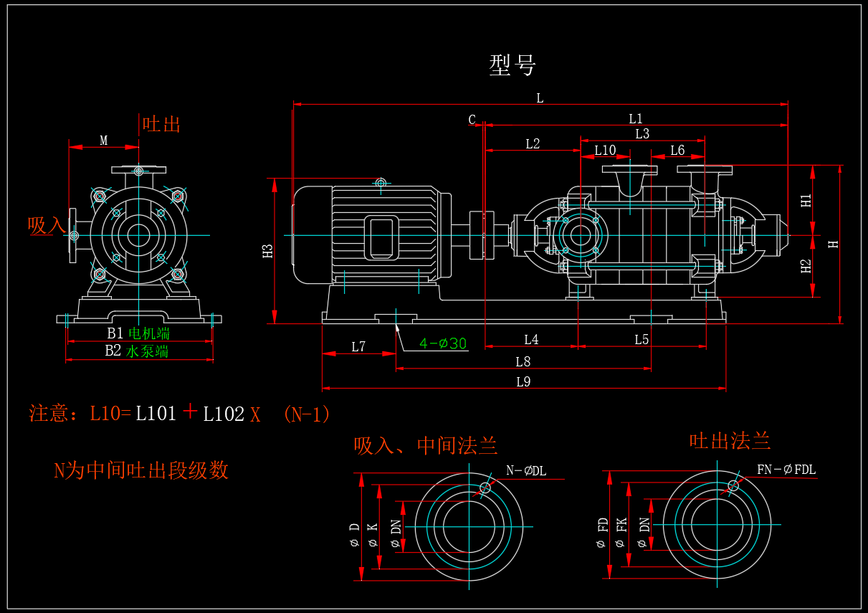Screen dimensions: 868x613
Task: Click the L9 dimension label
Action: [523, 382]
